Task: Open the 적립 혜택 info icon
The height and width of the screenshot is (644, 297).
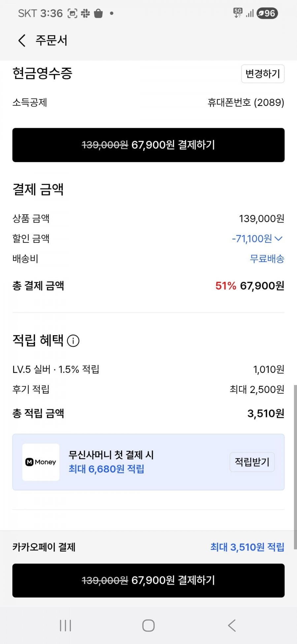Action: click(73, 340)
